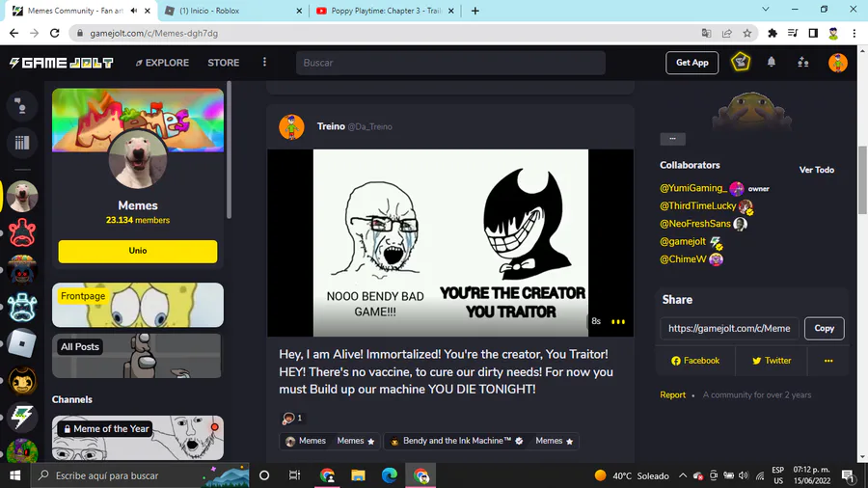This screenshot has width=868, height=488.
Task: Select the Frontpage channel
Action: [x=138, y=305]
